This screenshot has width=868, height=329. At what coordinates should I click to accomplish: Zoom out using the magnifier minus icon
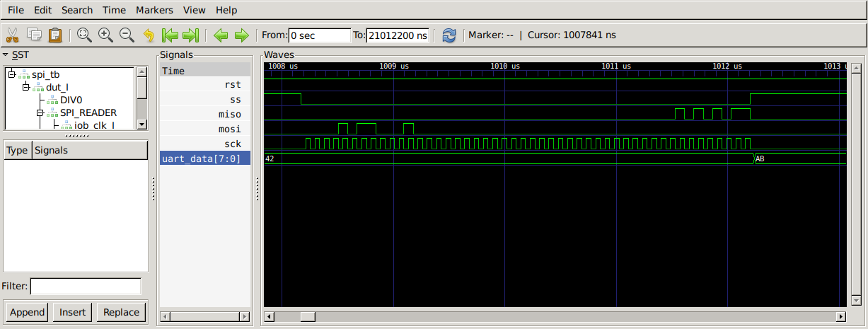coord(127,35)
